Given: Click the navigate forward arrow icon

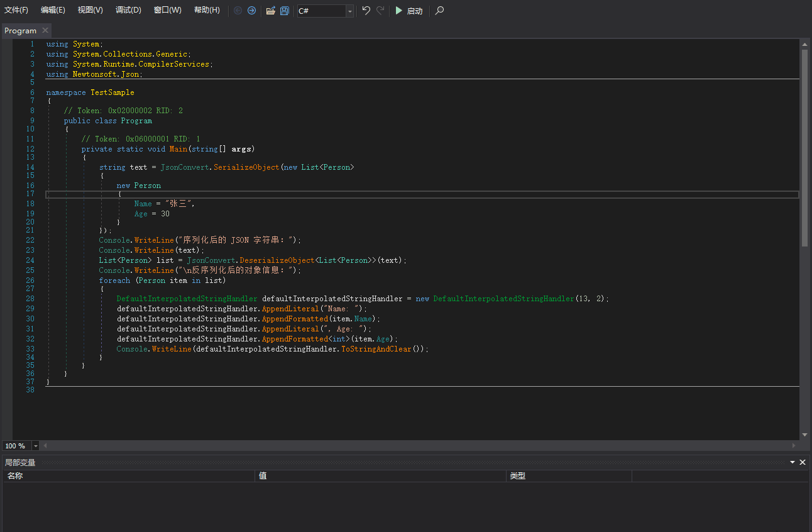Looking at the screenshot, I should point(251,11).
